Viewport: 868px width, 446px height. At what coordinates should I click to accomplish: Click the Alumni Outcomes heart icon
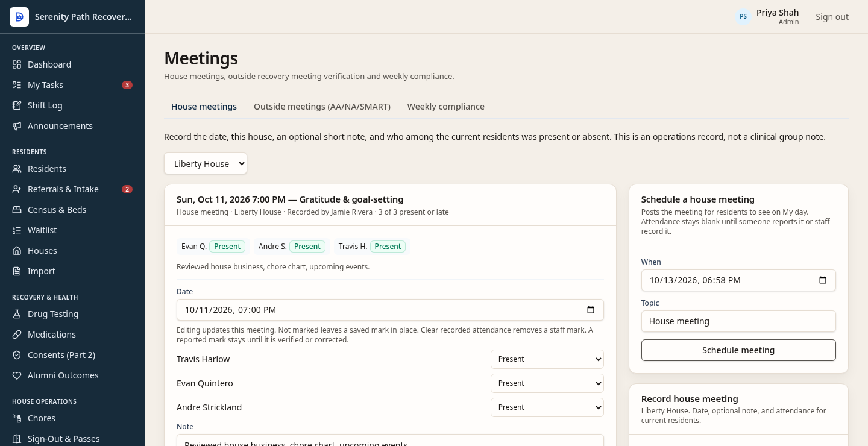tap(17, 375)
